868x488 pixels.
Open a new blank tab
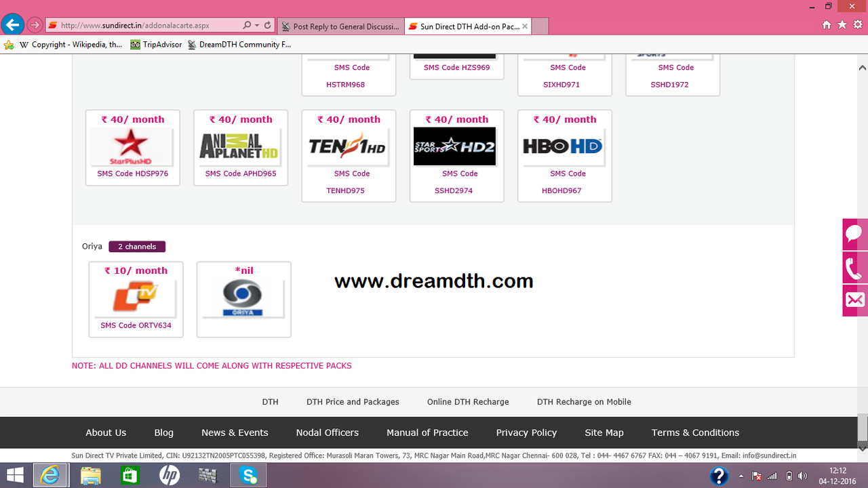(540, 26)
